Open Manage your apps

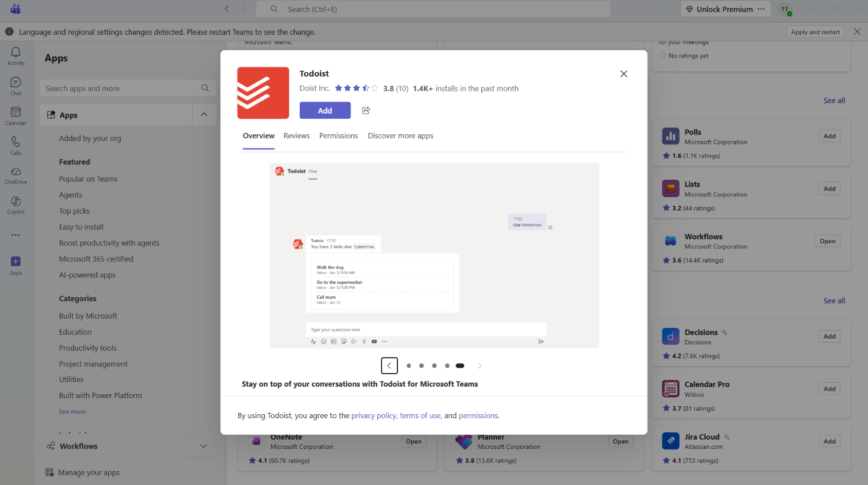[83, 472]
